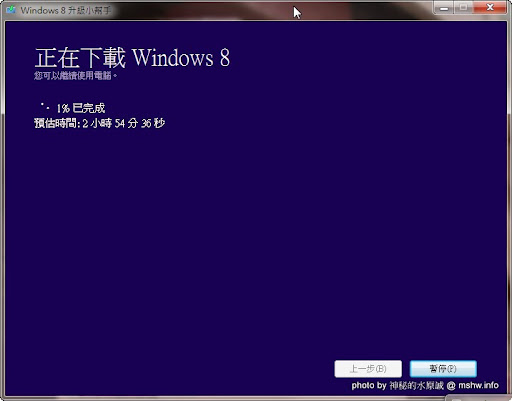The height and width of the screenshot is (401, 512).
Task: Minimize the upgrade assistant window
Action: (444, 7)
